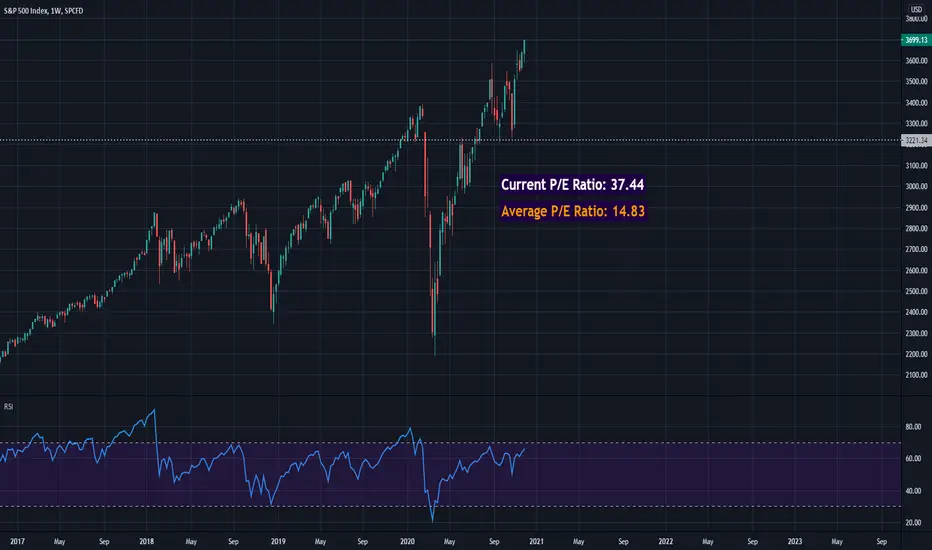
Task: Click the S&P 500 Index, 1W, SPCFD chart title
Action: pyautogui.click(x=43, y=11)
